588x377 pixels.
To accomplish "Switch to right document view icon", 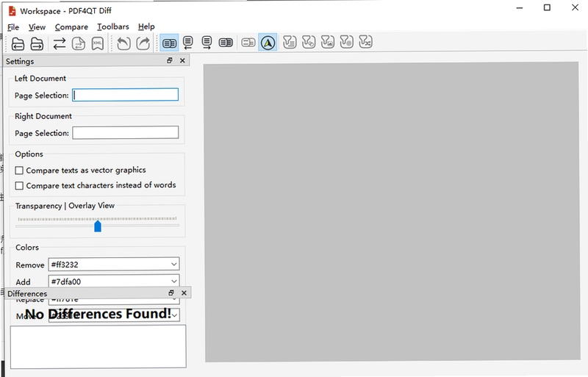I will [x=207, y=43].
